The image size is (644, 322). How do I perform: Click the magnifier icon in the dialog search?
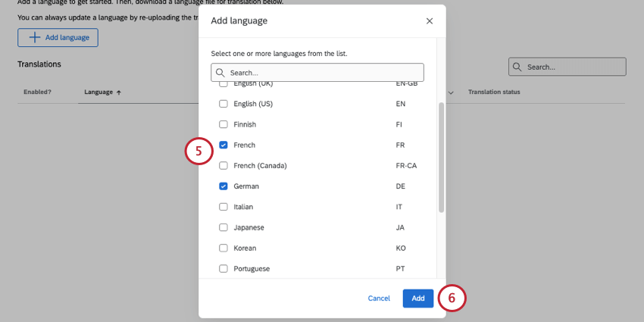[x=220, y=73]
